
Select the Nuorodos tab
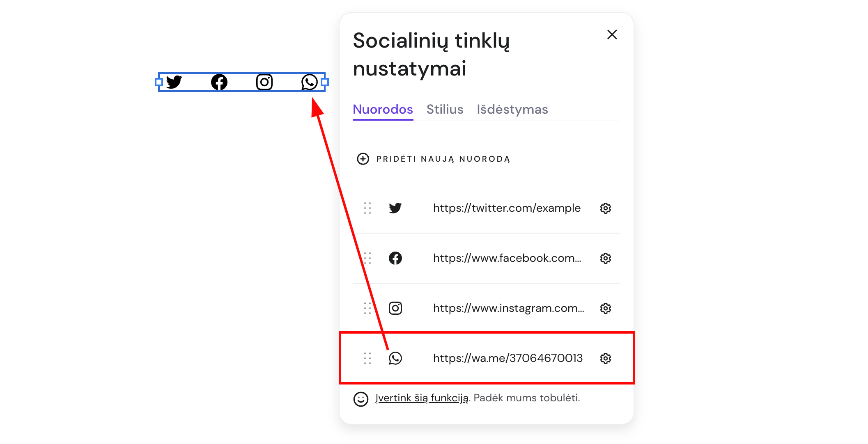pyautogui.click(x=383, y=110)
